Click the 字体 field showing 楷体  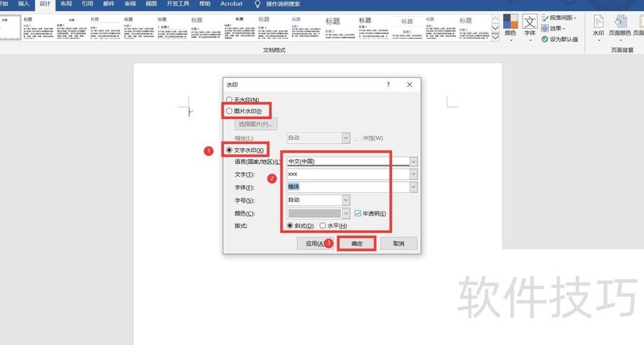pyautogui.click(x=349, y=187)
